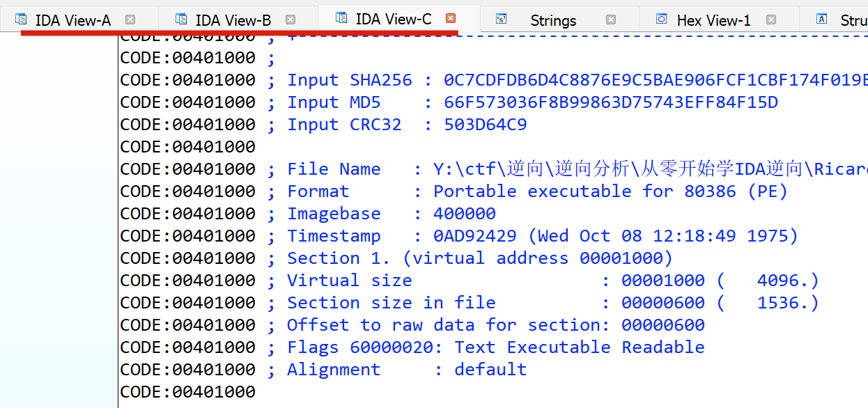Image resolution: width=868 pixels, height=408 pixels.
Task: Switch to the IDA View-B tab
Action: coord(233,20)
